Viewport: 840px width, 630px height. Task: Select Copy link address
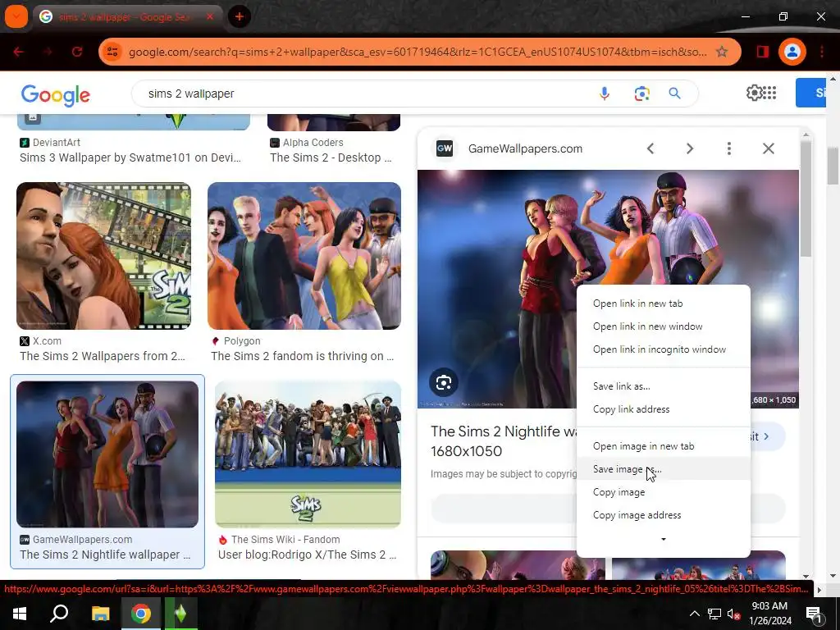click(x=663, y=409)
